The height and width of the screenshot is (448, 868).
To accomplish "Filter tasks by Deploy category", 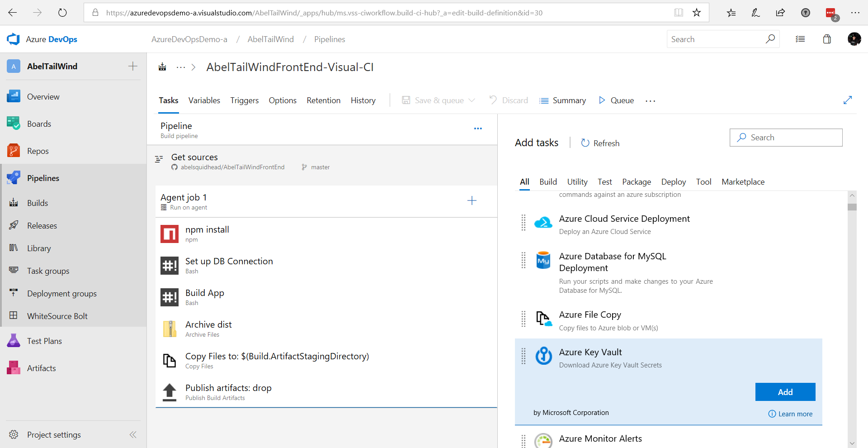I will point(674,182).
